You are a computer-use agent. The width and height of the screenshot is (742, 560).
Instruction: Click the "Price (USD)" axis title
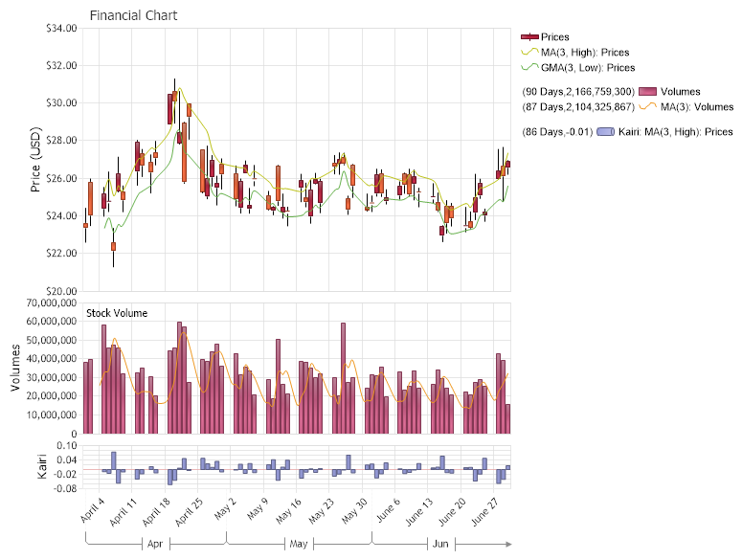pos(36,160)
